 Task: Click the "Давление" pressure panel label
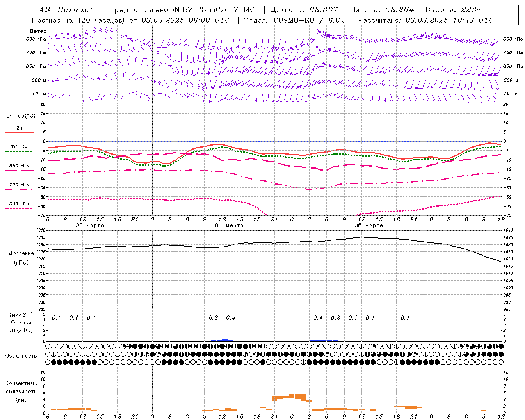tap(21, 253)
